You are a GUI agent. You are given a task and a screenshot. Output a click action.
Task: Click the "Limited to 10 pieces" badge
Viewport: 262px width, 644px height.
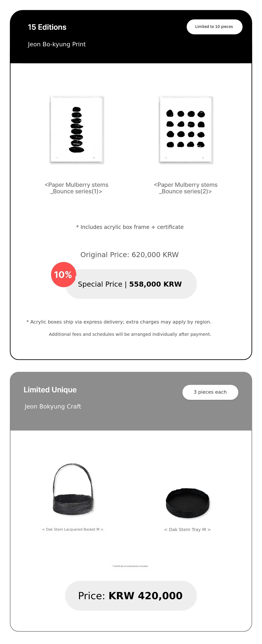214,27
